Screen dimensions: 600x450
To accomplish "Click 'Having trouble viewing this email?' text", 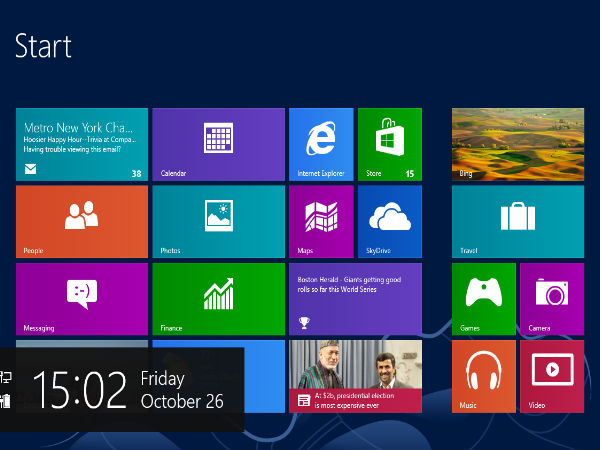I will coord(72,150).
